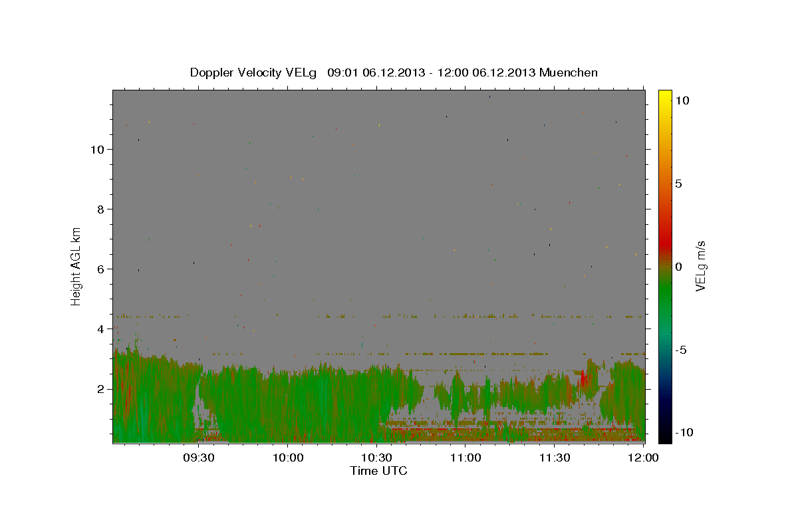Click the plot title 'Doppler Velocity VELg'
798x532 pixels.
click(x=253, y=72)
